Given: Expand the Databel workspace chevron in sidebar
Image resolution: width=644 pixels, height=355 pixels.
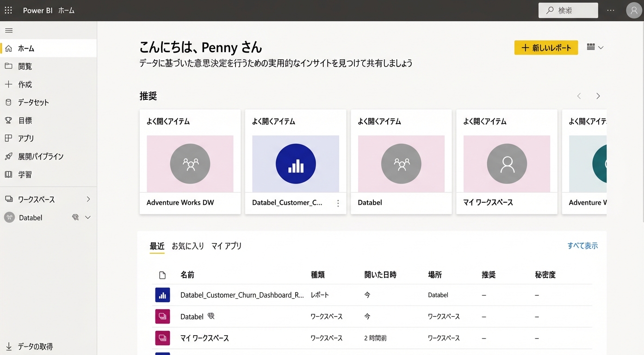Looking at the screenshot, I should pos(88,217).
